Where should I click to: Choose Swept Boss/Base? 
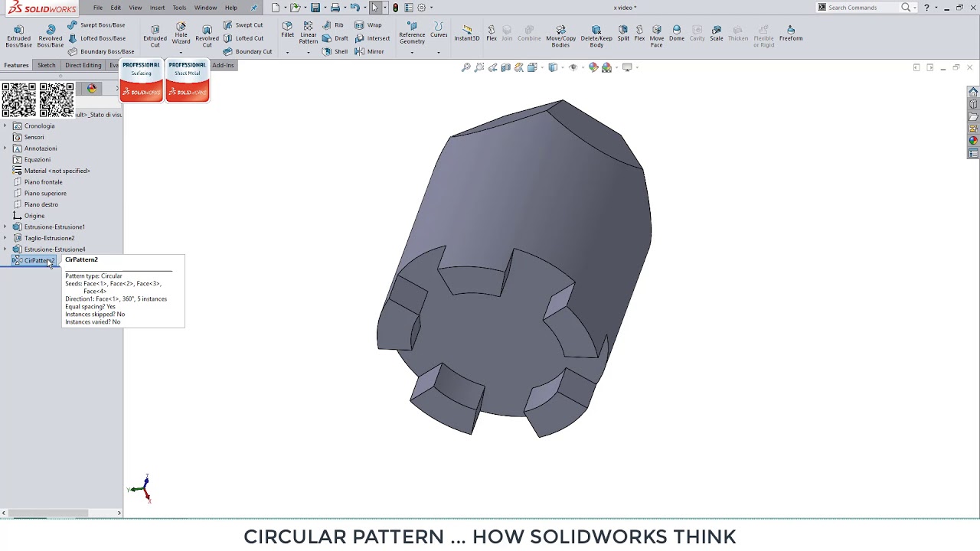coord(96,25)
